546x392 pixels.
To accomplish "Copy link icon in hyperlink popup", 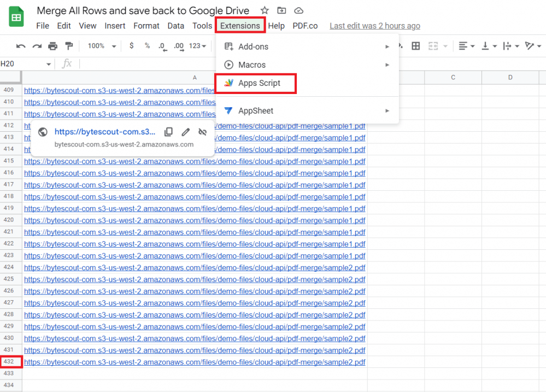I will coord(169,132).
